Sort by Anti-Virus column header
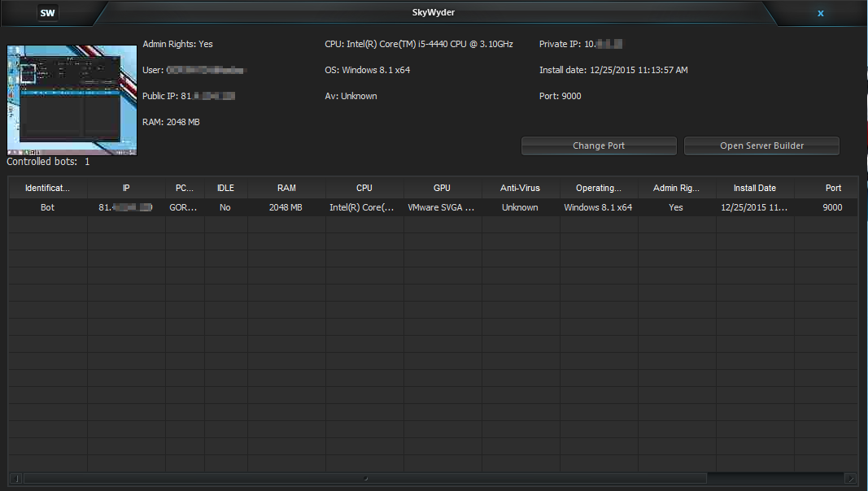 tap(520, 188)
